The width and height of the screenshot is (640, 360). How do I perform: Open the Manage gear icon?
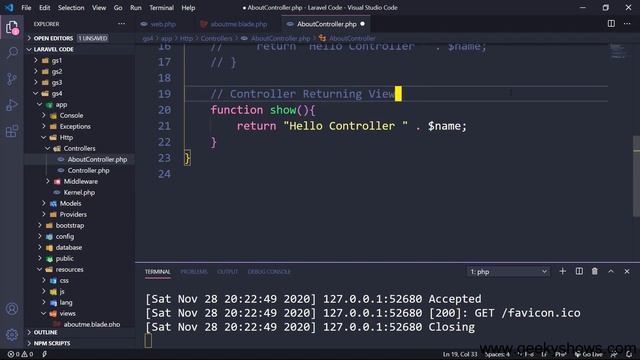click(12, 335)
